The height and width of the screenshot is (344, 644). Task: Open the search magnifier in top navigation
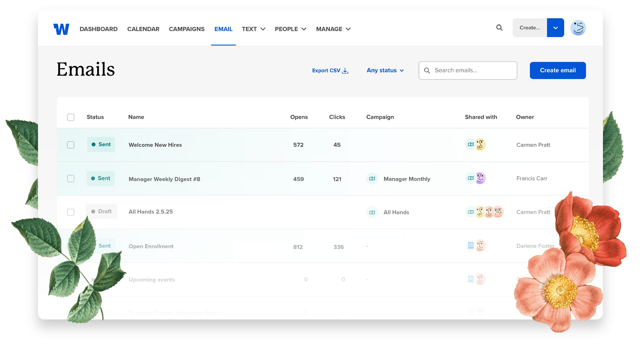point(499,28)
